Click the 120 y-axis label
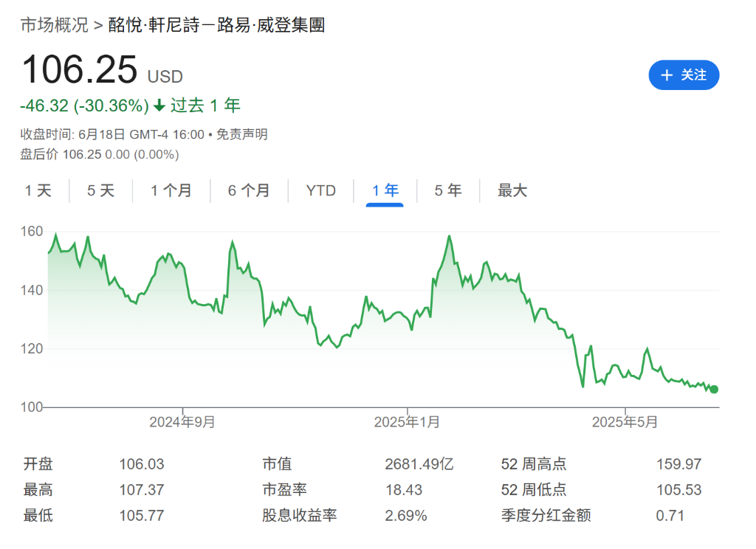The image size is (756, 549). [x=32, y=348]
